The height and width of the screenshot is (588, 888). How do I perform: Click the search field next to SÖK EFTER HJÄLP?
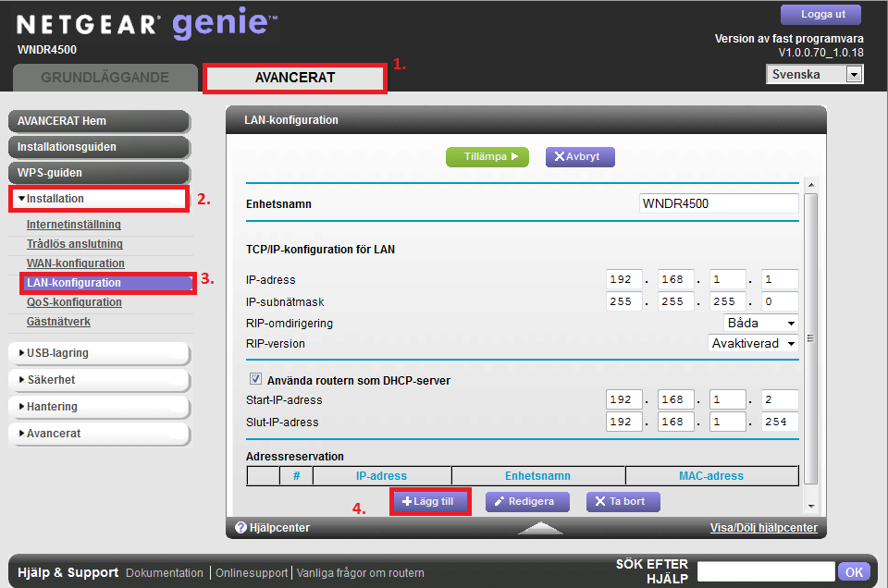pyautogui.click(x=765, y=571)
